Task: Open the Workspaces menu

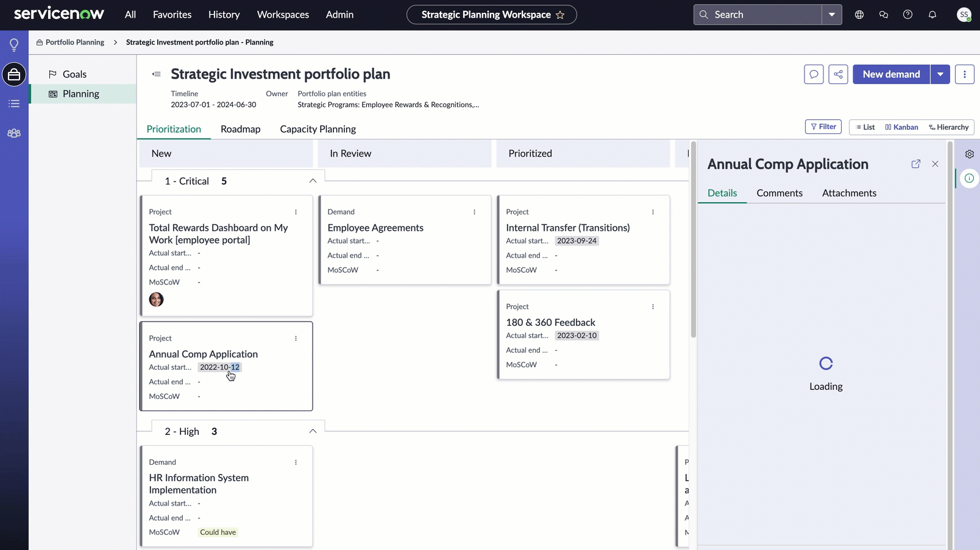Action: coord(283,15)
